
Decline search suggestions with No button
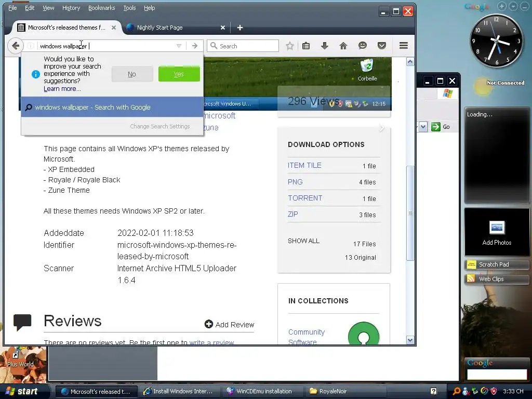(132, 74)
